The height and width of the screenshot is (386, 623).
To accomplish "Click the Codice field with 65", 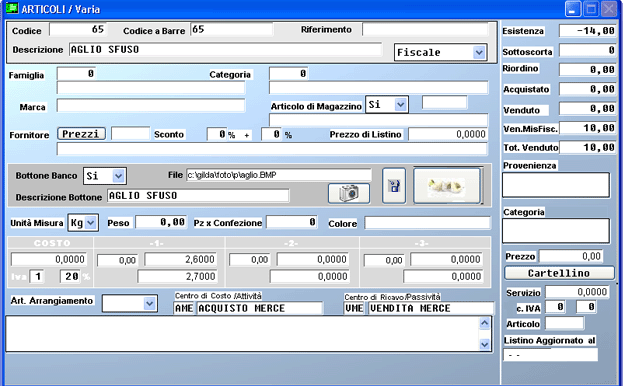I will coord(77,29).
